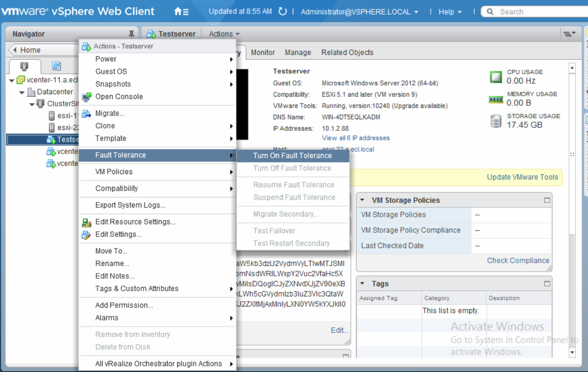This screenshot has height=372, width=588.
Task: Click the memory usage icon
Action: (x=496, y=99)
